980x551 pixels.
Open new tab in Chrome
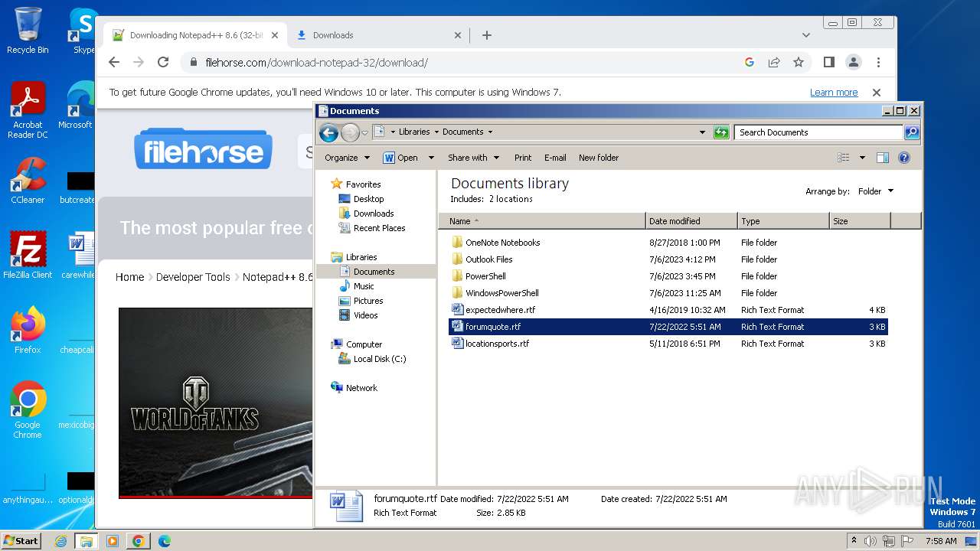[x=486, y=35]
